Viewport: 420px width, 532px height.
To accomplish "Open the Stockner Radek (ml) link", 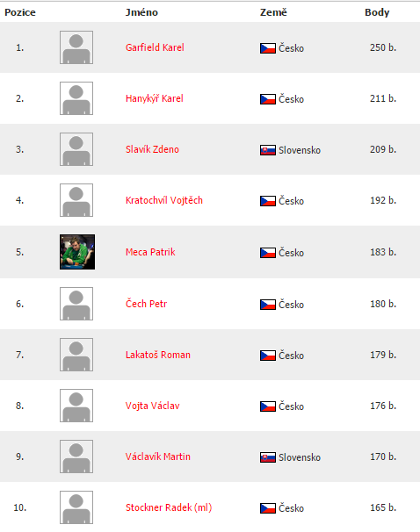I will (169, 507).
